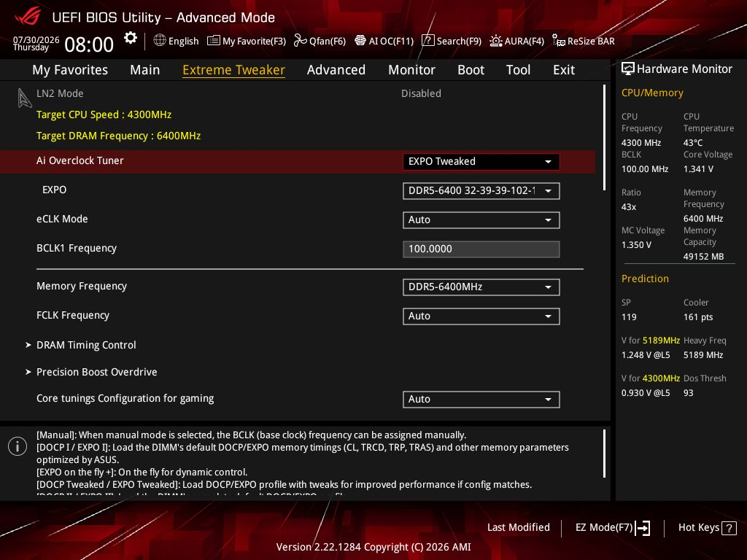
Task: Open the Monitor tab
Action: pyautogui.click(x=411, y=70)
